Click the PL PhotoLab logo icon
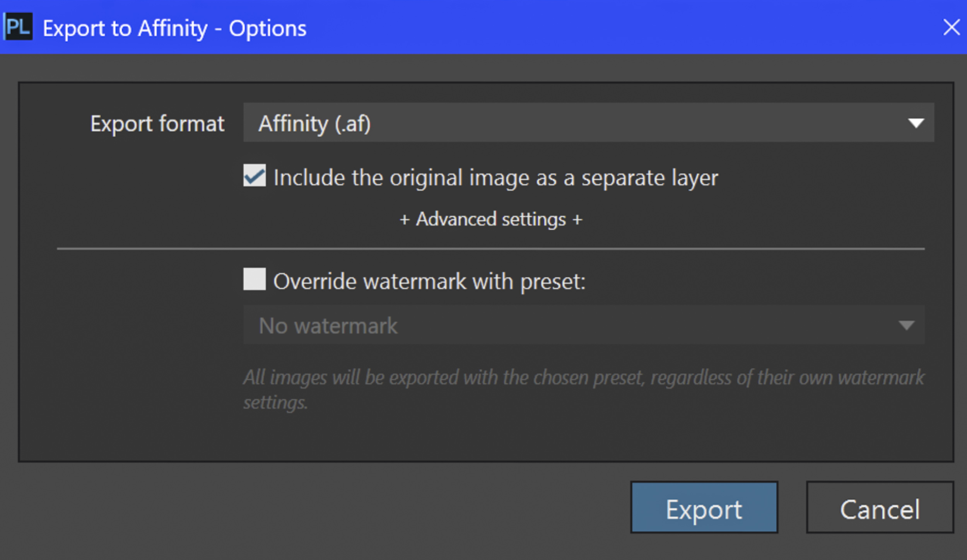Screen dimensions: 967x560 tap(18, 27)
